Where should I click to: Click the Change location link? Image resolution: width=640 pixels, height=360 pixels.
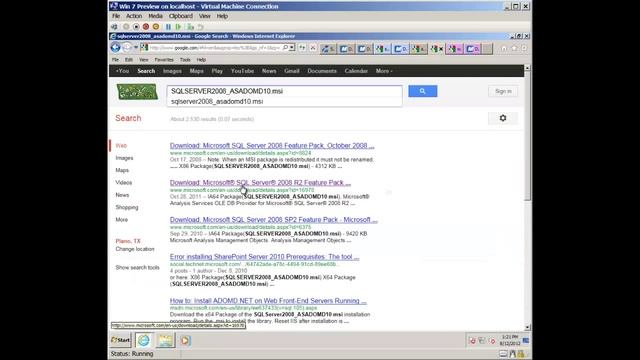pos(135,249)
